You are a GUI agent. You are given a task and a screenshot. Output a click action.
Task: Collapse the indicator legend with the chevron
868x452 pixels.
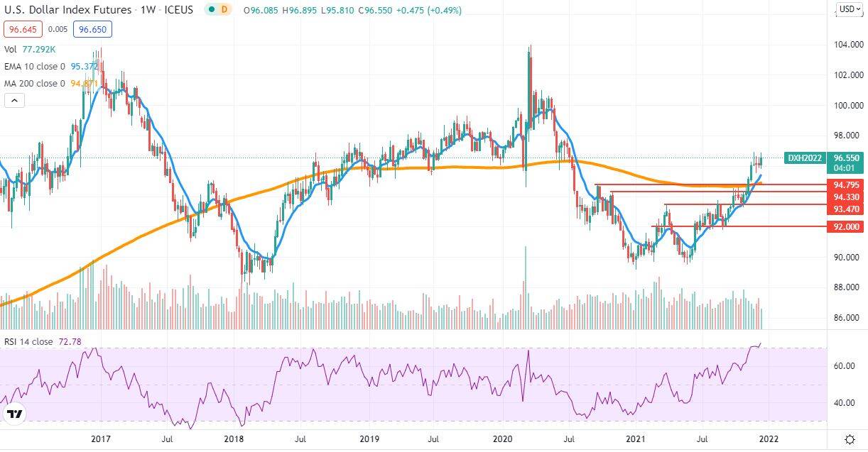(14, 101)
